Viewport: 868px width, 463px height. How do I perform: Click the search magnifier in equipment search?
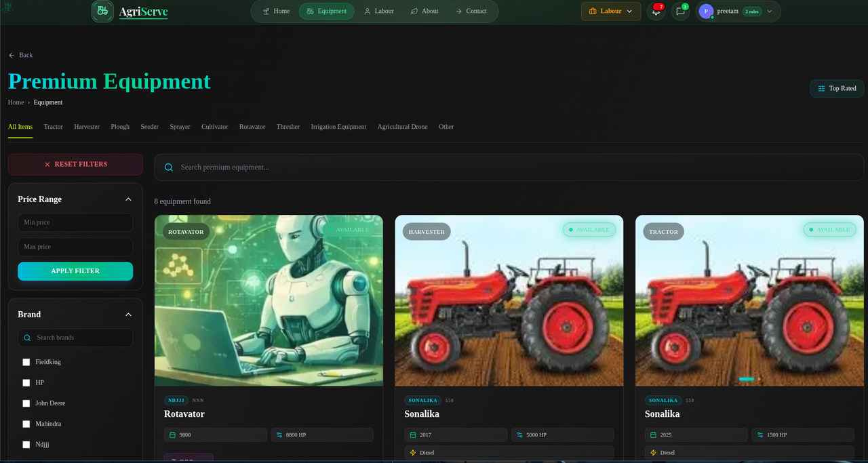(x=169, y=167)
